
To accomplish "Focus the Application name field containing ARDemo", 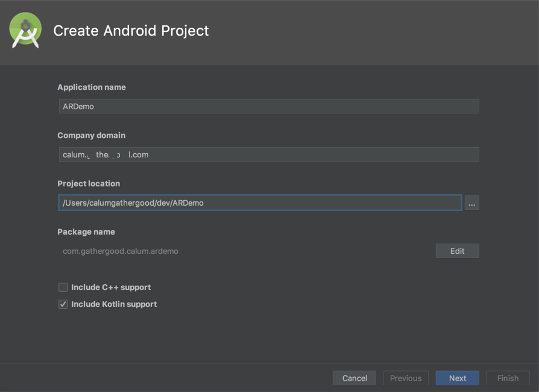I will pyautogui.click(x=268, y=107).
